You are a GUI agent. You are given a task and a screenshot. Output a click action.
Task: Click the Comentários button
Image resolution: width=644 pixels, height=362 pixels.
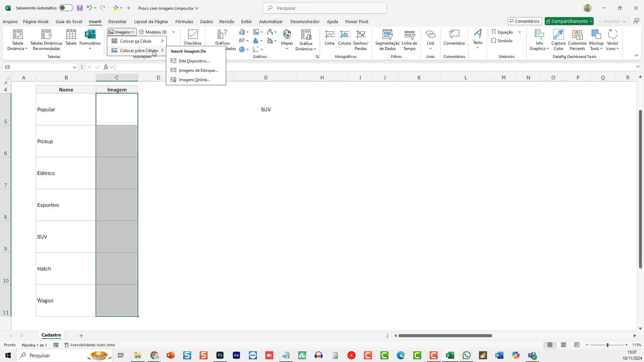tap(525, 21)
